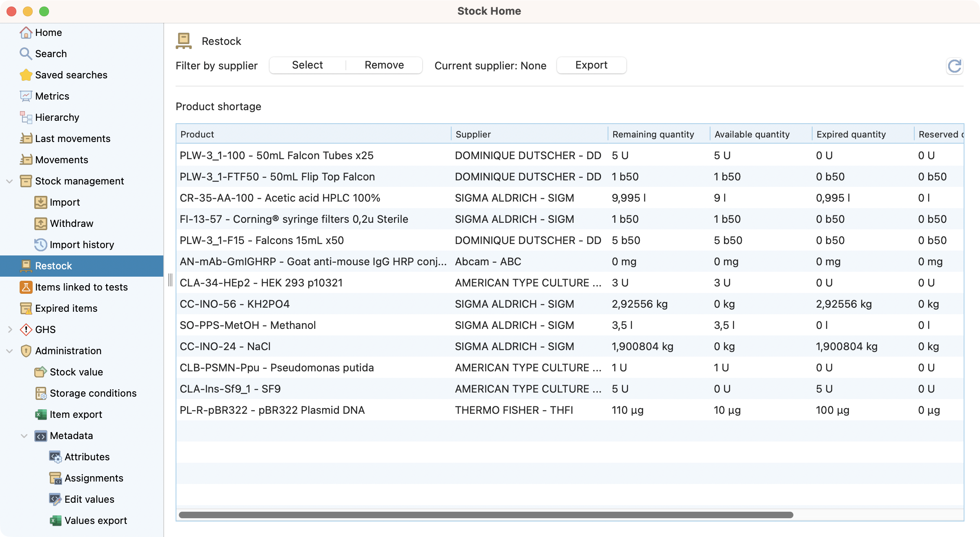Go to Last movements
The image size is (980, 537).
(73, 139)
